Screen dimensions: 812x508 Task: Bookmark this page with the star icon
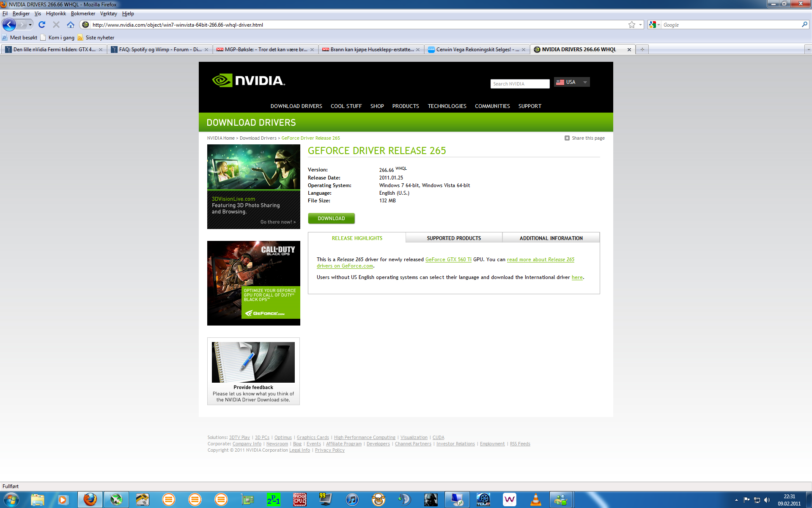pyautogui.click(x=632, y=25)
